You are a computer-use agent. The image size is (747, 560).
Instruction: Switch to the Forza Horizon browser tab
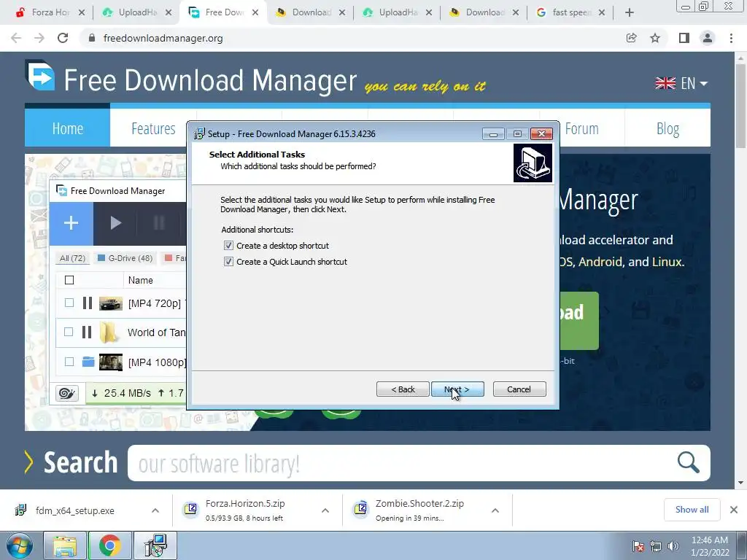click(x=50, y=12)
